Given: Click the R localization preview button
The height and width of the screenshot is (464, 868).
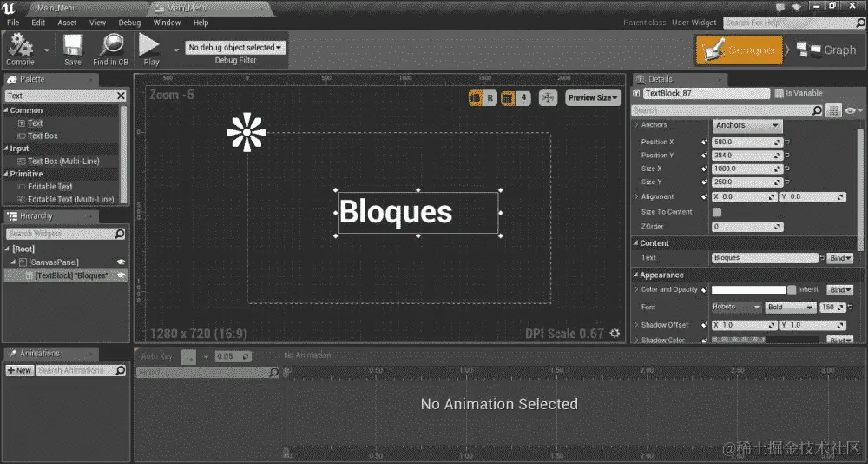Looking at the screenshot, I should coord(490,98).
